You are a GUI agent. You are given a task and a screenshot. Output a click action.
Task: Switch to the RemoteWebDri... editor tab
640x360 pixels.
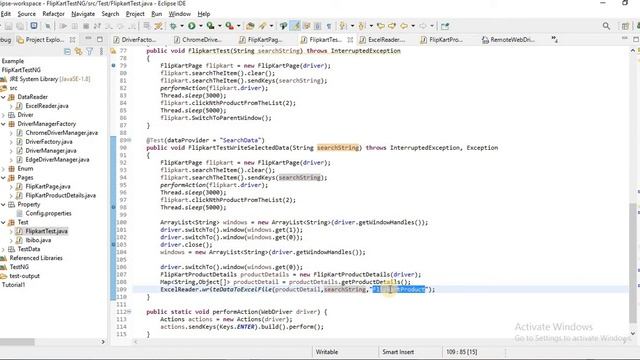[x=508, y=40]
